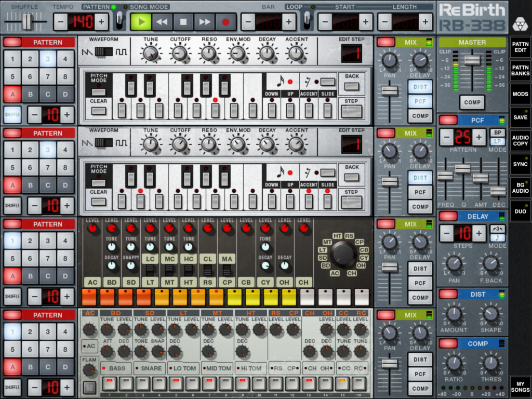Click CLEAR on the first synth
Viewport: 532px width, 399px height.
click(98, 111)
